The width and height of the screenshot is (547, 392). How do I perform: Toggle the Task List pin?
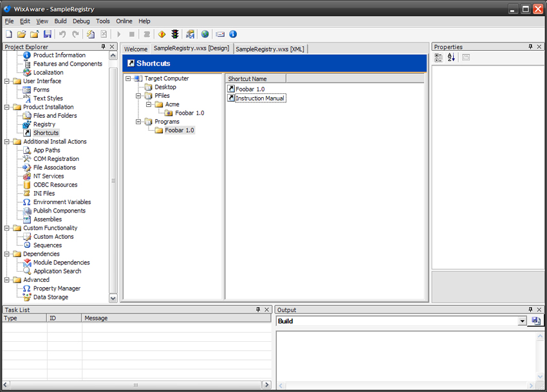tap(258, 309)
